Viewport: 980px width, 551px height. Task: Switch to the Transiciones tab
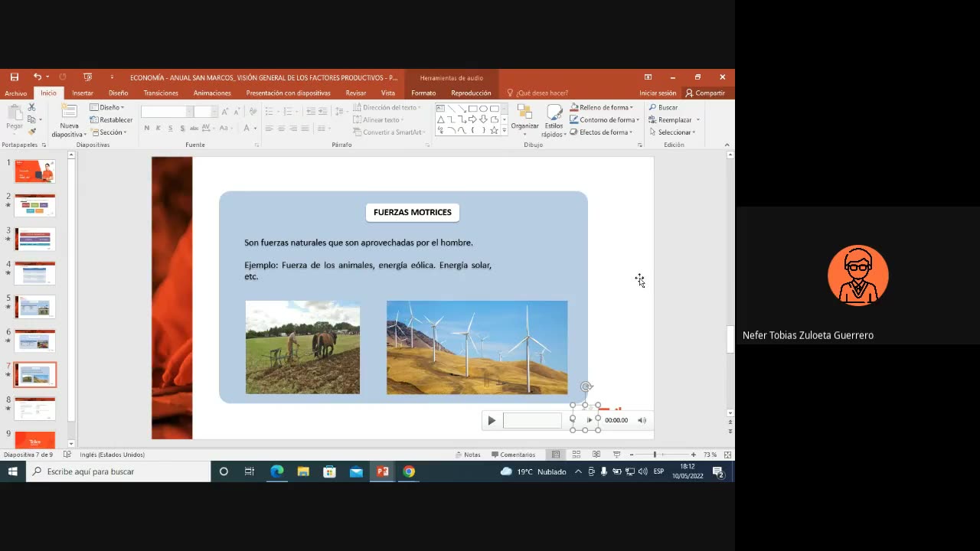point(161,93)
